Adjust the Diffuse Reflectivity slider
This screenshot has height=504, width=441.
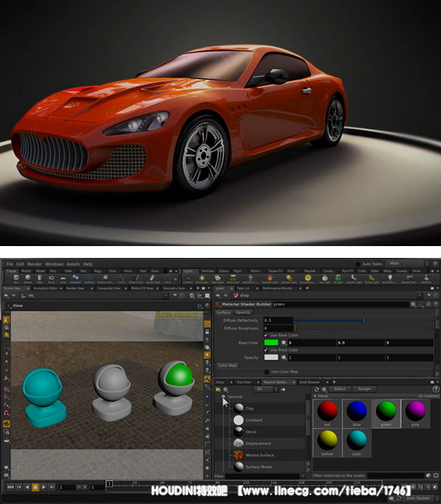point(364,320)
